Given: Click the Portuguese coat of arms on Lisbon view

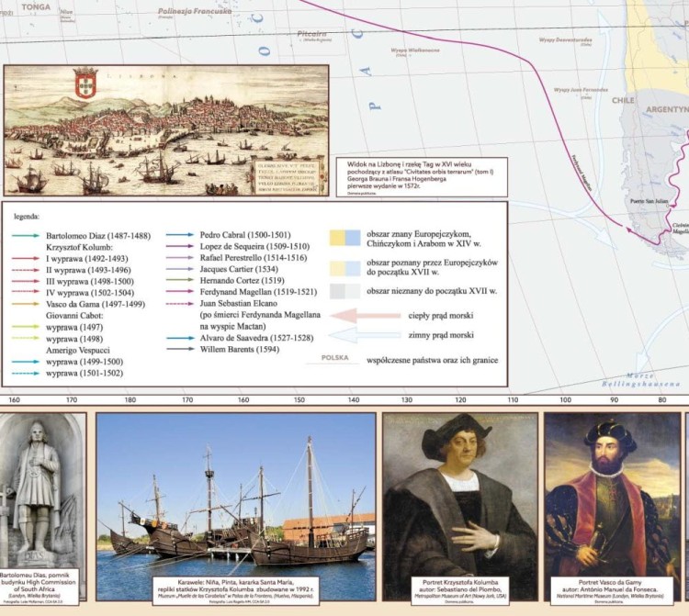Looking at the screenshot, I should tap(85, 85).
